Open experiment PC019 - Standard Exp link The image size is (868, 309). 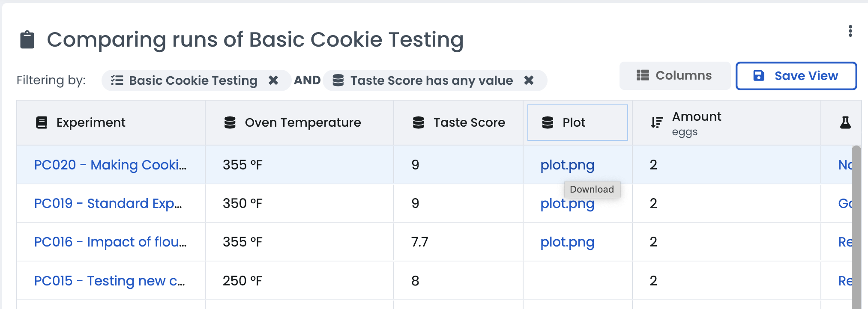[108, 203]
